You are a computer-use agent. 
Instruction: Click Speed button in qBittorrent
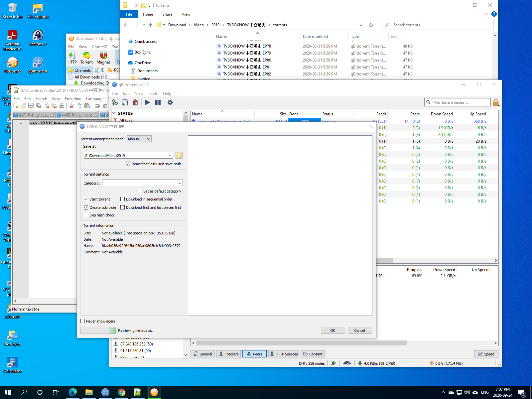(486, 354)
